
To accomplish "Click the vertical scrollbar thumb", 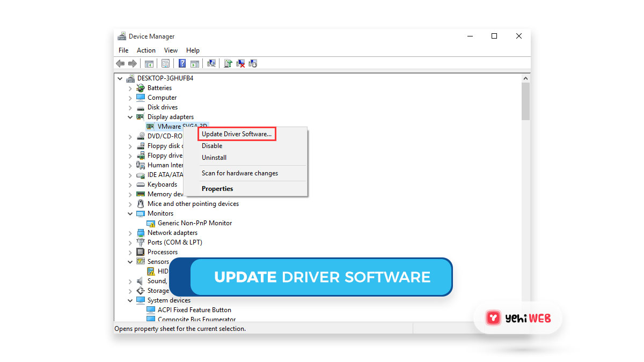I will (525, 101).
